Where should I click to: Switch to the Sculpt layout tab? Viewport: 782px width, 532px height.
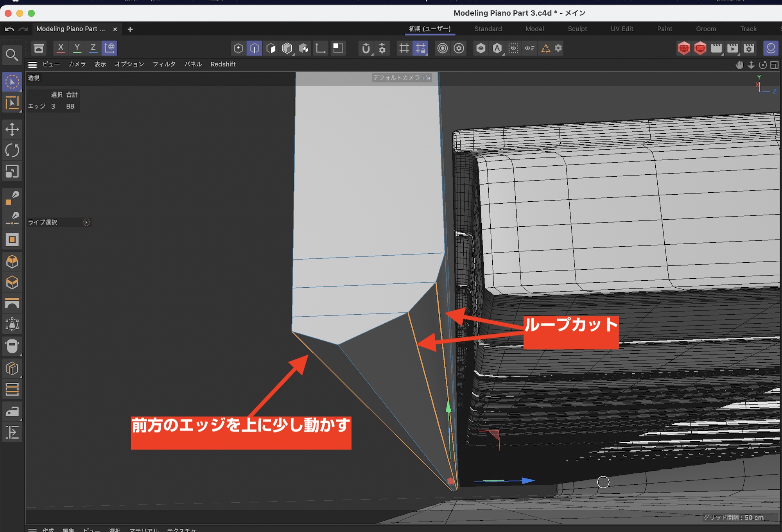coord(577,29)
